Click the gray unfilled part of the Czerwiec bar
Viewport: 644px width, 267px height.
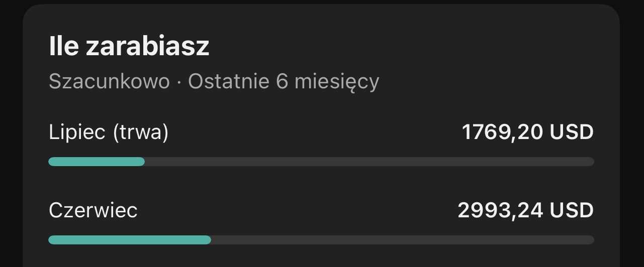click(x=403, y=240)
